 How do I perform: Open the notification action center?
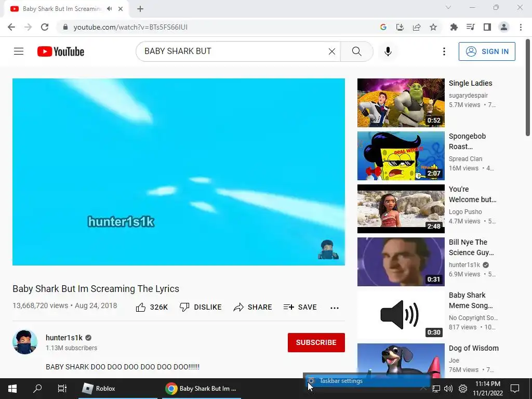click(x=515, y=389)
